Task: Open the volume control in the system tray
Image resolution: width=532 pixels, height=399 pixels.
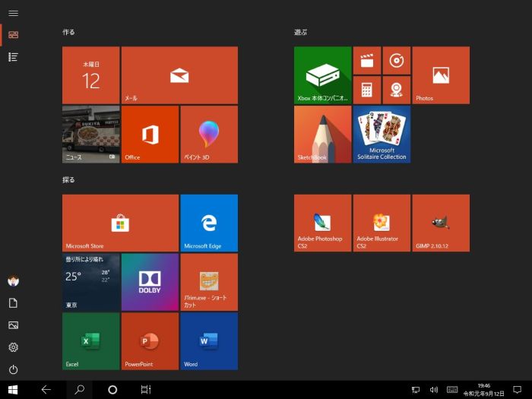Action: coord(434,390)
